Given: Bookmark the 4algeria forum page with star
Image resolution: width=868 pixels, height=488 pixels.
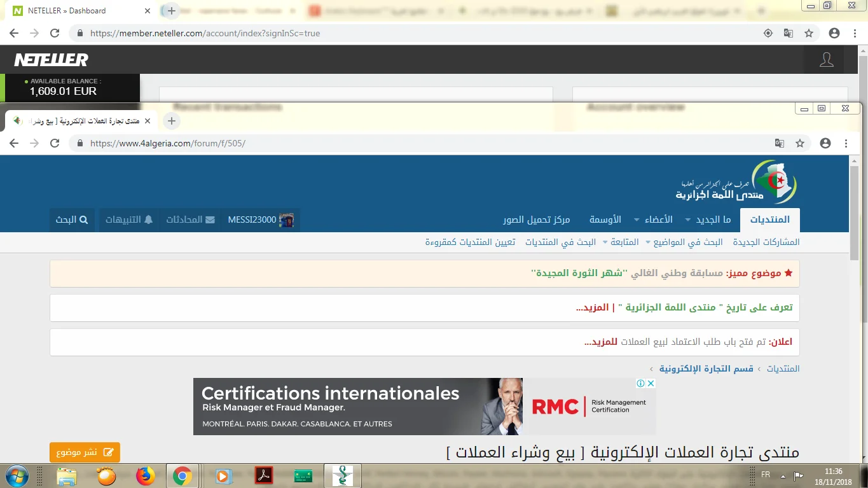Looking at the screenshot, I should click(x=800, y=144).
